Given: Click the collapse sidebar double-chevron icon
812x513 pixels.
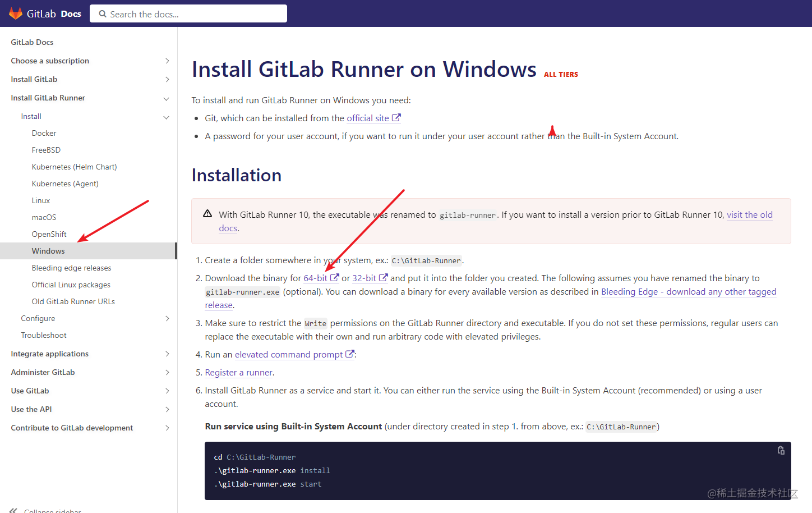Looking at the screenshot, I should tap(13, 511).
